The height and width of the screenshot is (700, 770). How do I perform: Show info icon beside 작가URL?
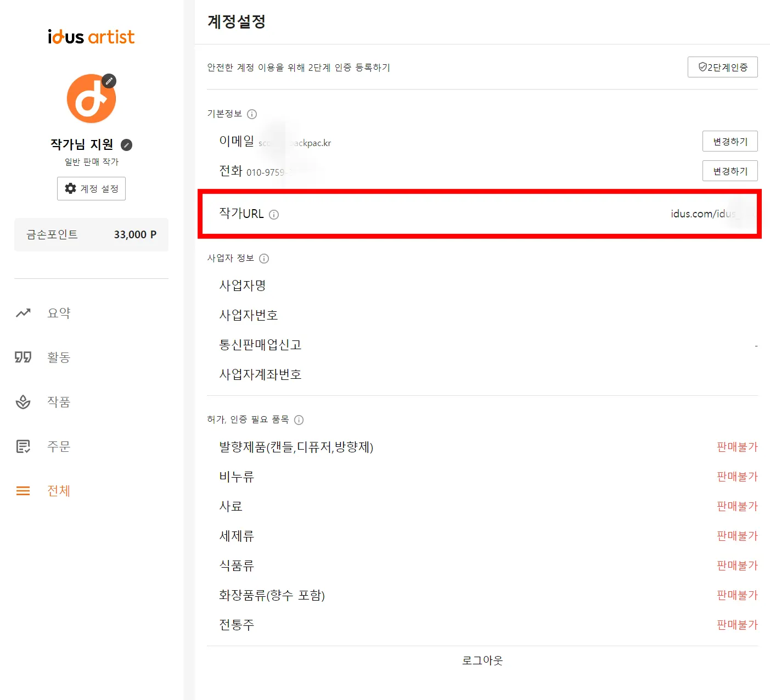(274, 215)
